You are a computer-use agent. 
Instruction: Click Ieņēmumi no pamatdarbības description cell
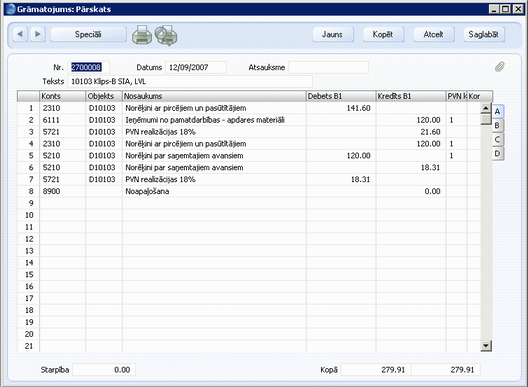(214, 120)
